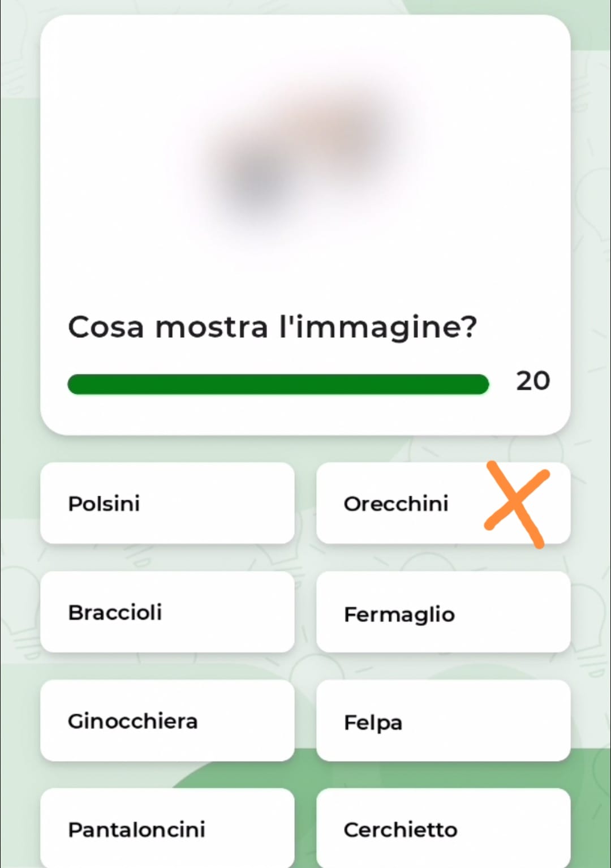
Task: Select the Fermaglio answer button
Action: tap(443, 612)
